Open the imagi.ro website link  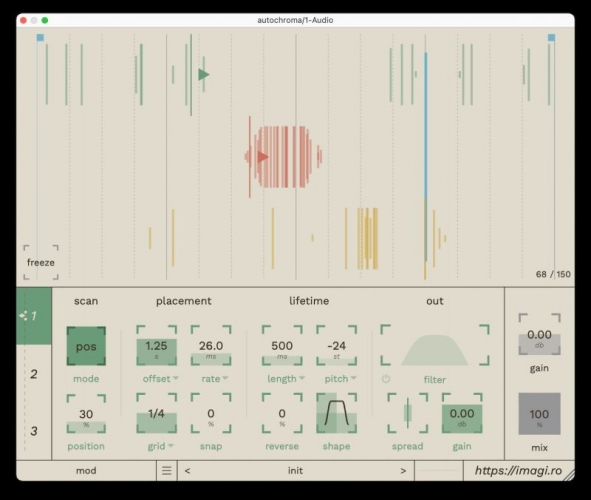[518, 471]
